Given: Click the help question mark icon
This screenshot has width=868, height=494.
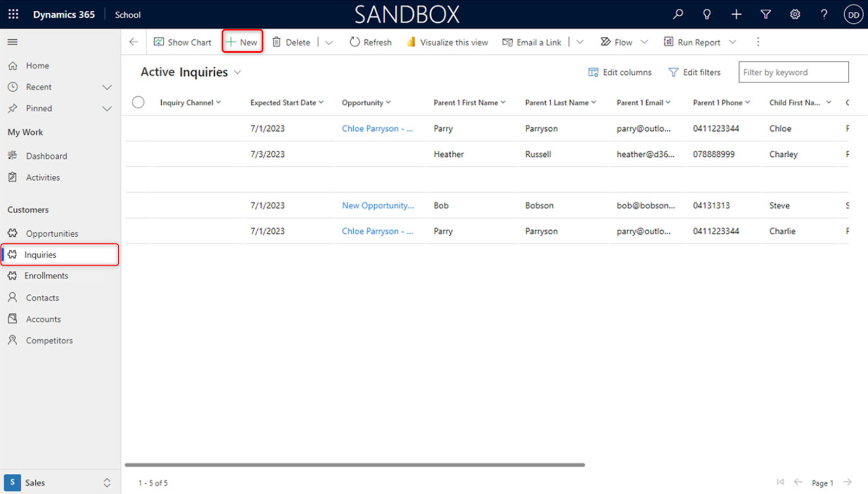Looking at the screenshot, I should (824, 15).
